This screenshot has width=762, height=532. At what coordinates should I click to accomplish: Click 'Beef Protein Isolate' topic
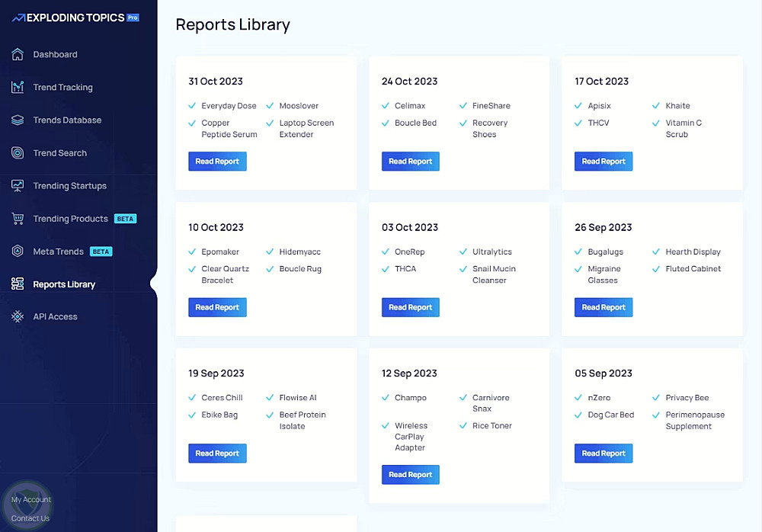click(x=303, y=420)
